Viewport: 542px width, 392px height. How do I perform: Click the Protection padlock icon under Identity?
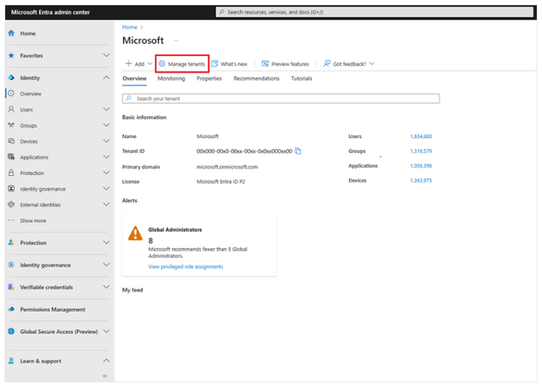[12, 172]
